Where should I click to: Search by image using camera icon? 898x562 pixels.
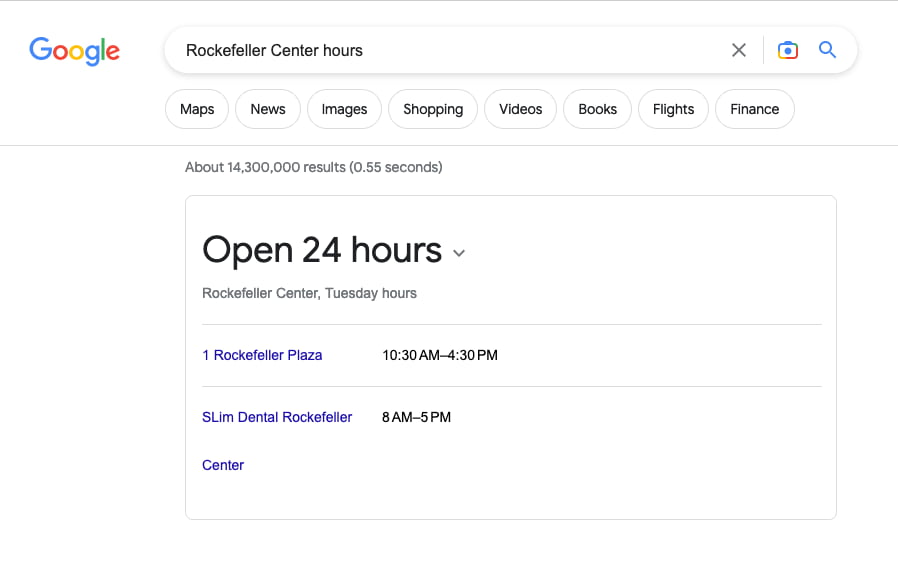tap(787, 50)
